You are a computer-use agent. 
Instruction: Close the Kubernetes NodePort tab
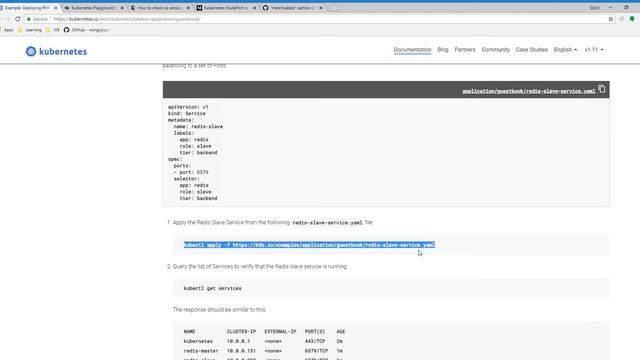[x=254, y=8]
